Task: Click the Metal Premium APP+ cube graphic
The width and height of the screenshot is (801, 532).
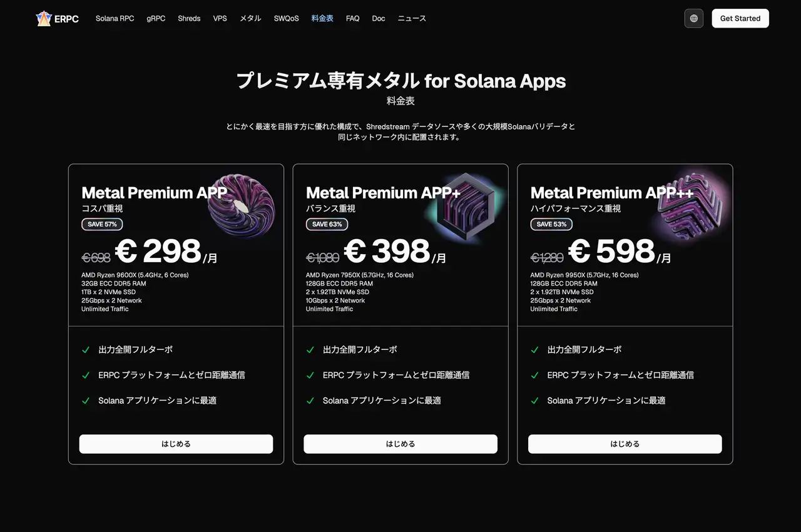Action: point(465,207)
